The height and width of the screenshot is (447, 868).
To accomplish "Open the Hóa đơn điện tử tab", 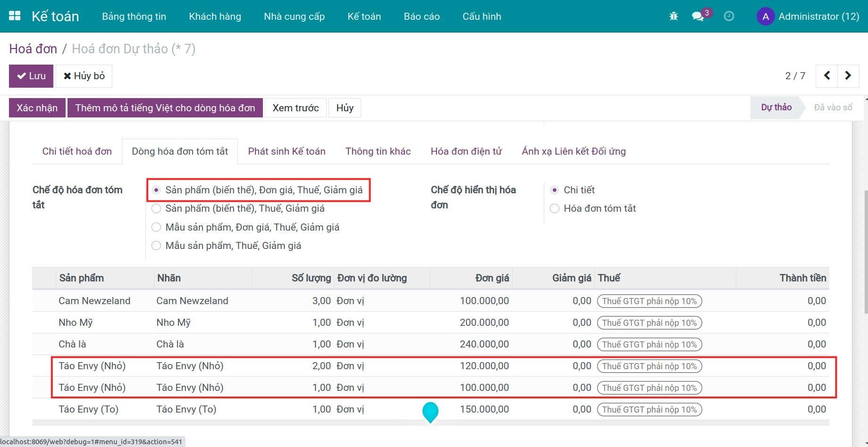I will (x=466, y=151).
